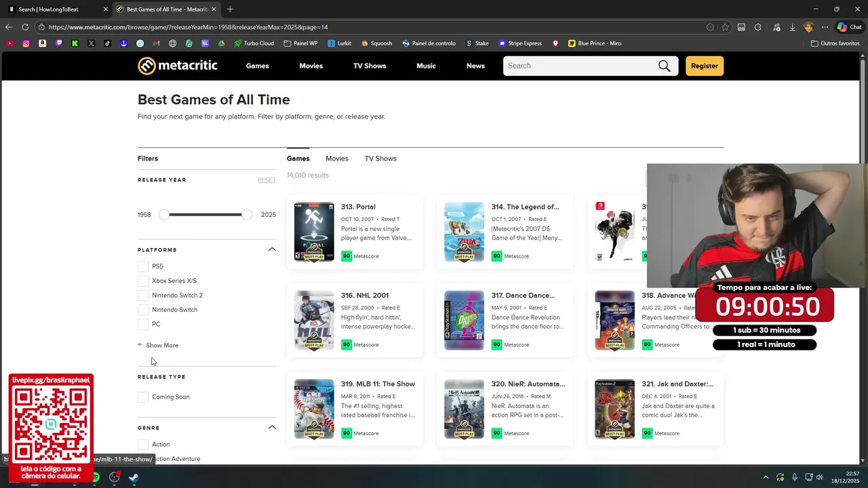Open the Jak and Daxter cover thumbnail
This screenshot has height=488, width=868.
pyautogui.click(x=614, y=409)
